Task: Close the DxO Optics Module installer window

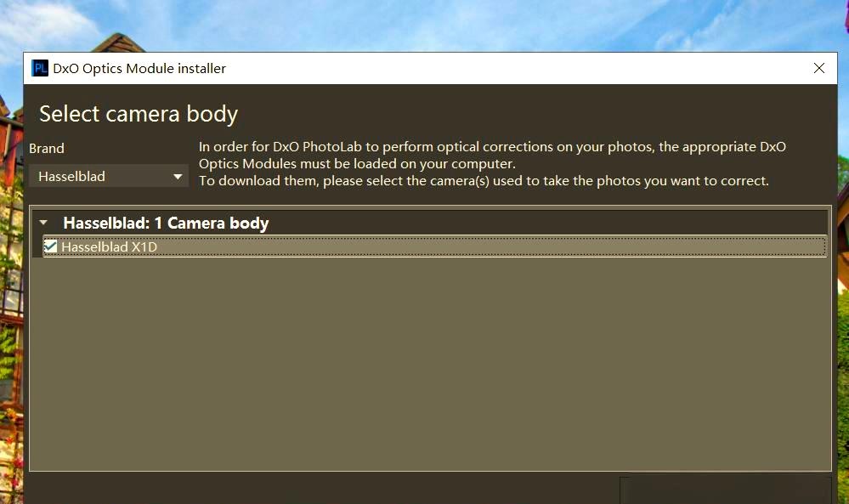Action: (x=818, y=68)
